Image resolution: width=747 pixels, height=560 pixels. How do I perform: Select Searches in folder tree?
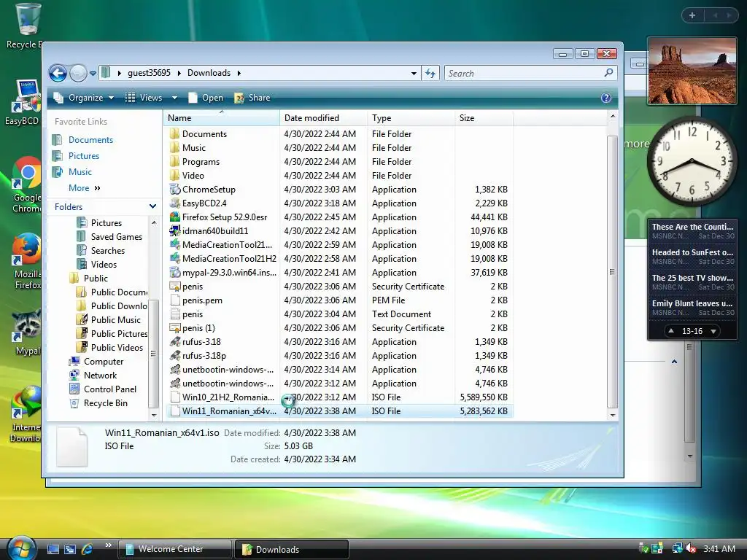108,251
